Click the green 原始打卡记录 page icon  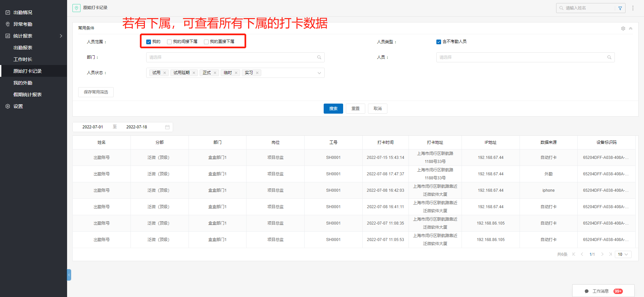[76, 8]
